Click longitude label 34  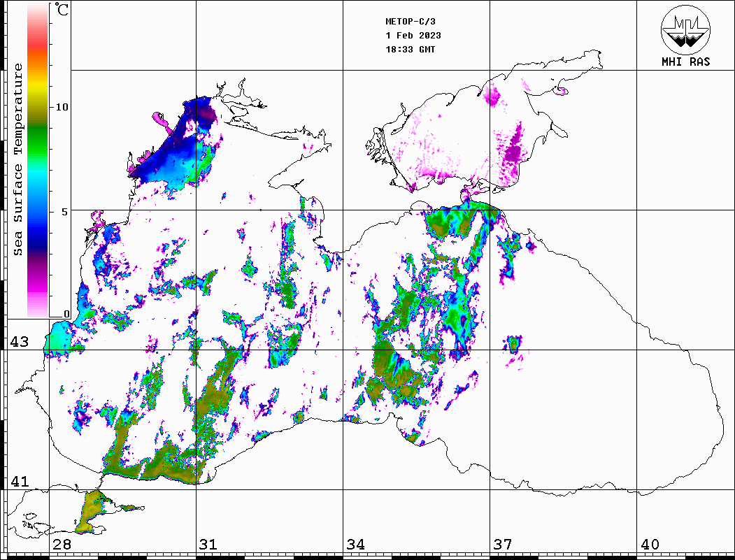(x=355, y=545)
